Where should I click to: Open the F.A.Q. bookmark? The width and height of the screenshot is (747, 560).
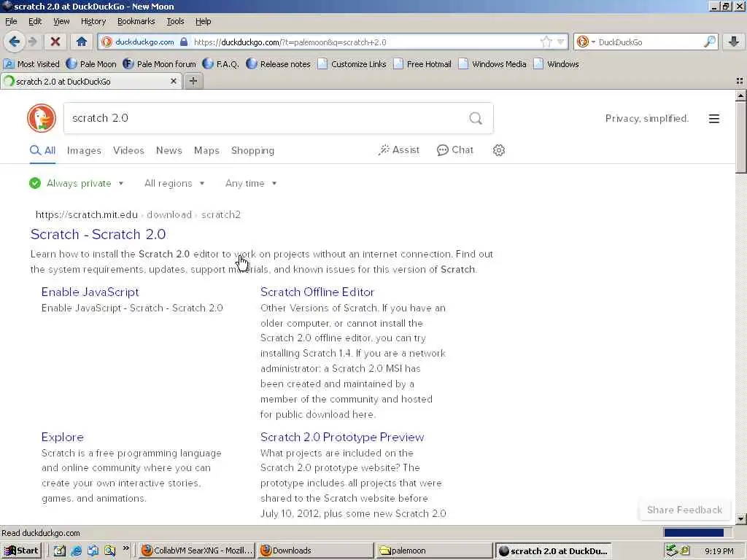tap(220, 64)
